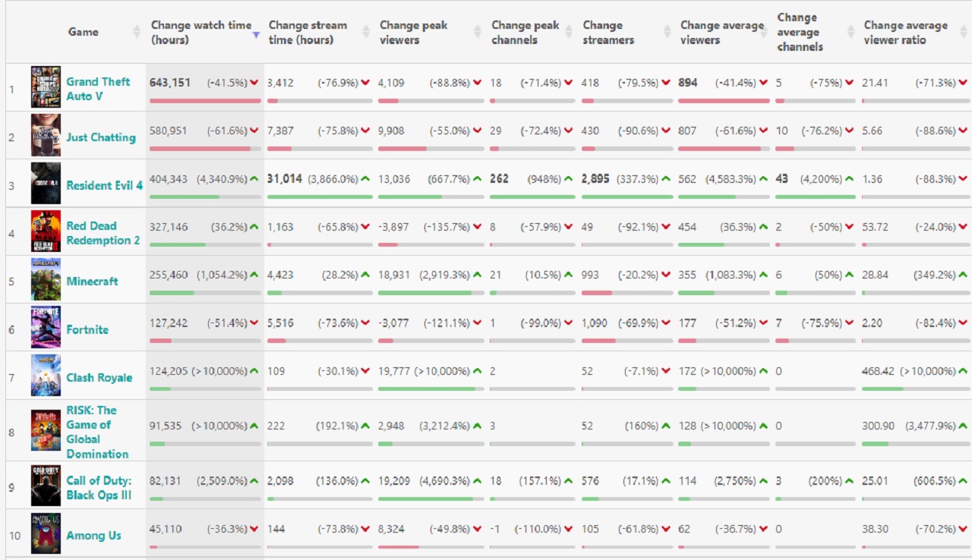
Task: Select the Minecraft game link
Action: click(x=92, y=281)
